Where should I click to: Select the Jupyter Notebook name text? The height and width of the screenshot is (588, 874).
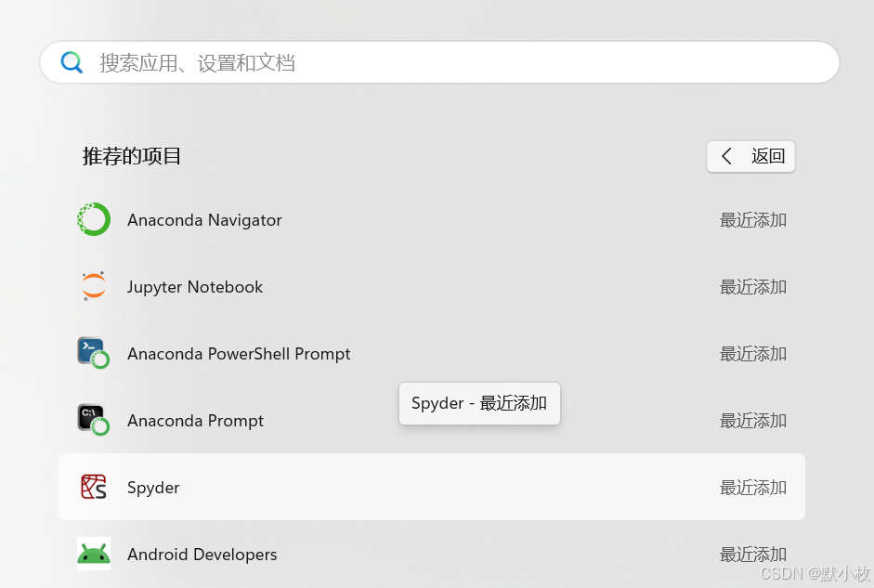coord(195,287)
